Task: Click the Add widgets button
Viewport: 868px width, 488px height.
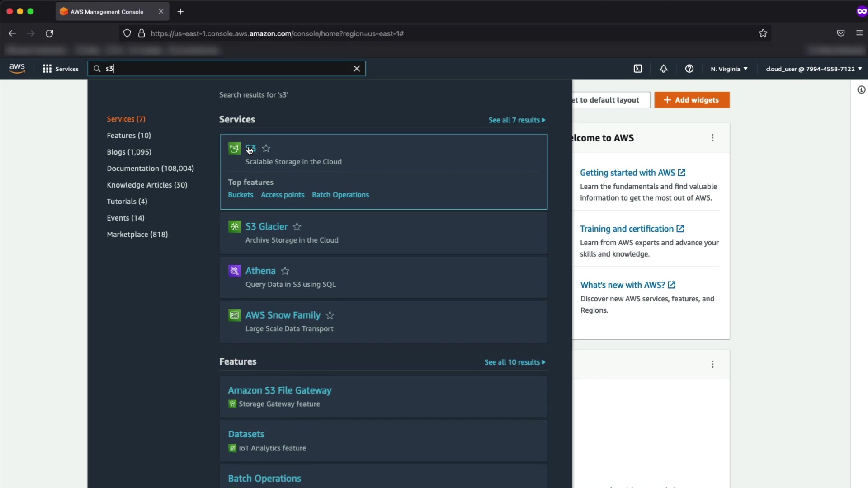Action: click(x=691, y=100)
